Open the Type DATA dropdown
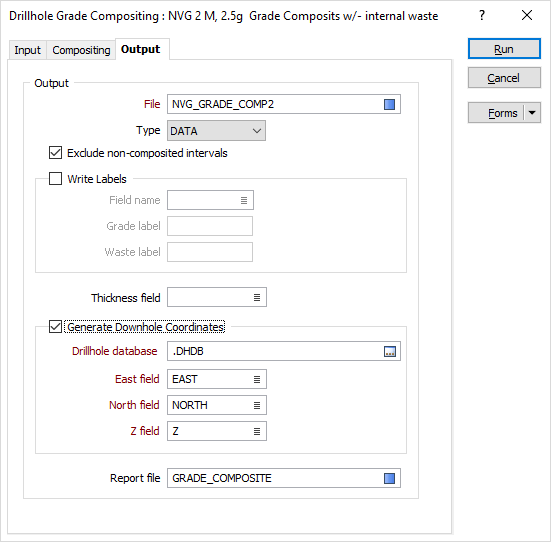 click(x=216, y=131)
